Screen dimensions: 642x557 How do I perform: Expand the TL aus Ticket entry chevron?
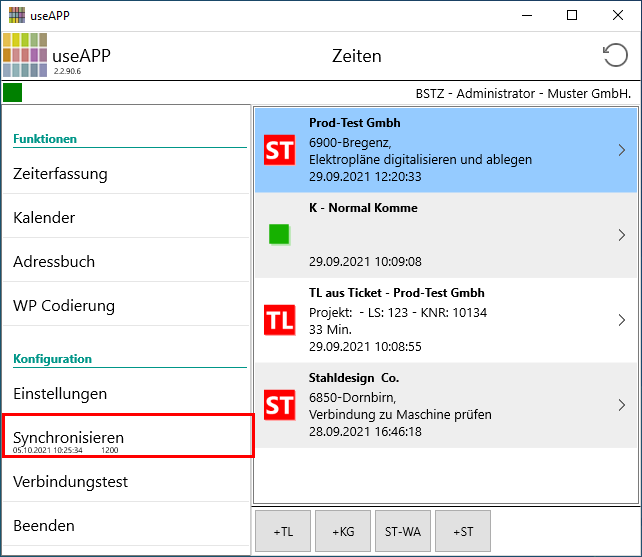click(x=622, y=320)
